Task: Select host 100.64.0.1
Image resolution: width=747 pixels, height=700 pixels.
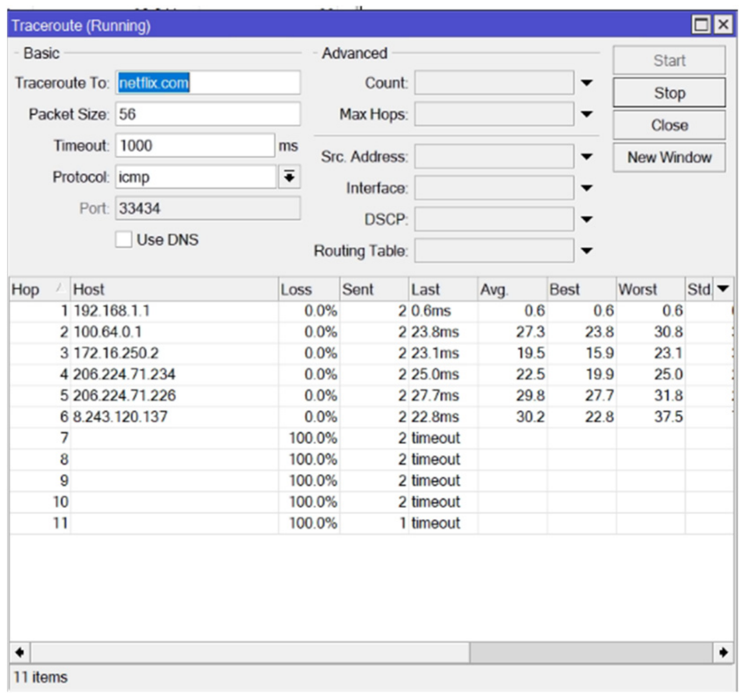Action: coord(107,332)
